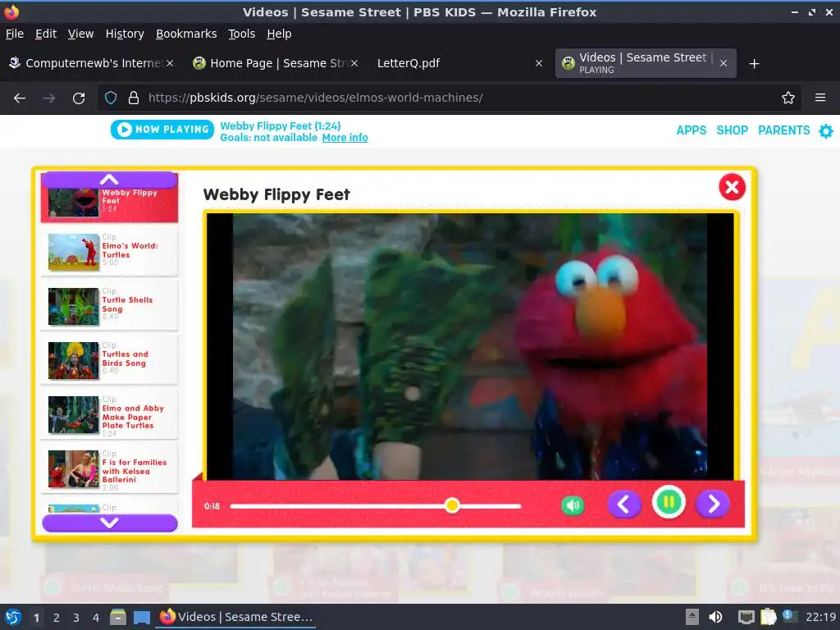Screen dimensions: 840x630
Task: Reload the page with refresh icon
Action: [79, 98]
